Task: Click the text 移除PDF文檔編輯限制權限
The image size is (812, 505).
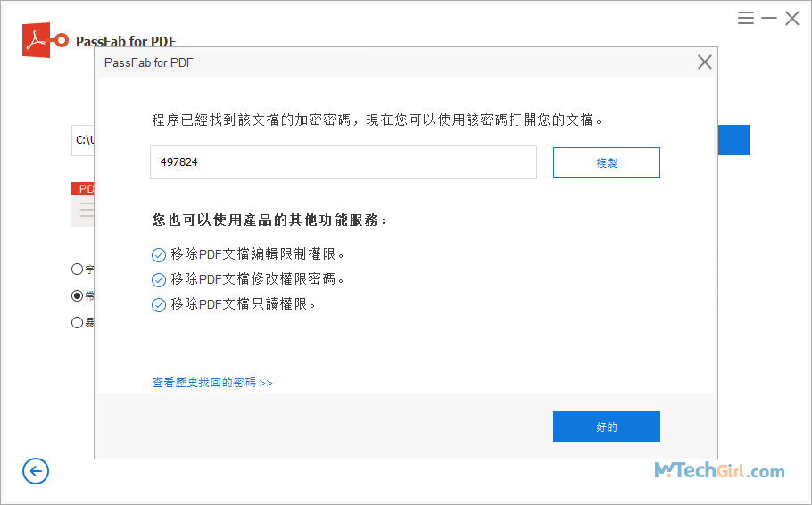Action: (257, 254)
